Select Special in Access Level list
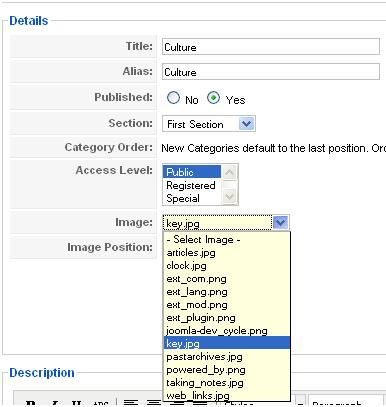Viewport: 386px width, 407px height. pyautogui.click(x=192, y=198)
